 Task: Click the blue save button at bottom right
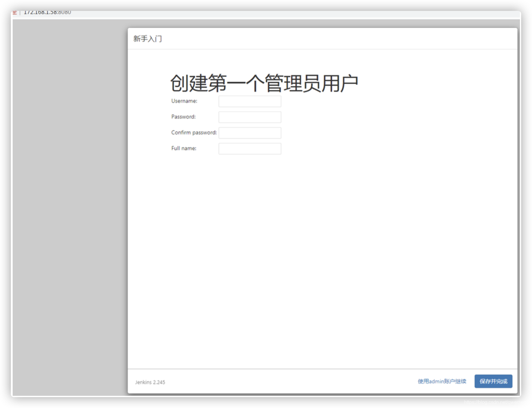coord(493,381)
